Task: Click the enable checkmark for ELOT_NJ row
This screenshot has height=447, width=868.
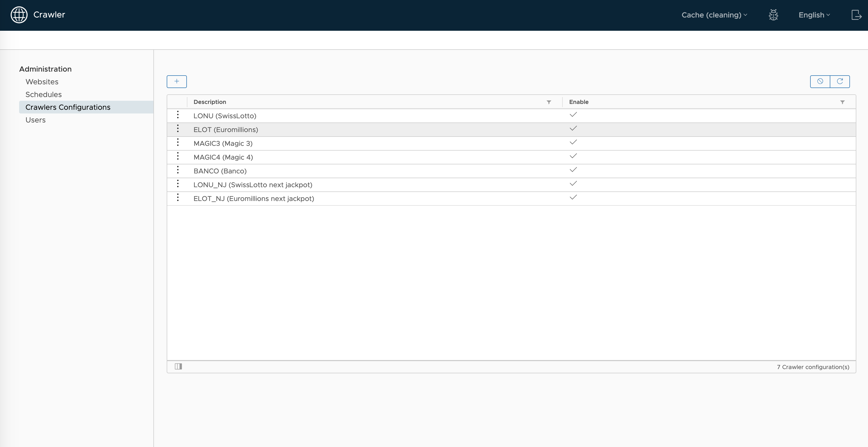Action: (x=573, y=198)
